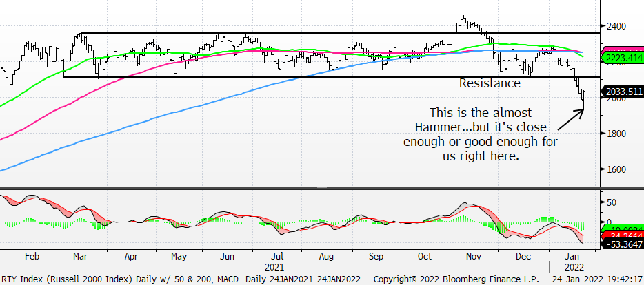This screenshot has width=644, height=285.
Task: Click the Feb month label on time axis
Action: [32, 256]
